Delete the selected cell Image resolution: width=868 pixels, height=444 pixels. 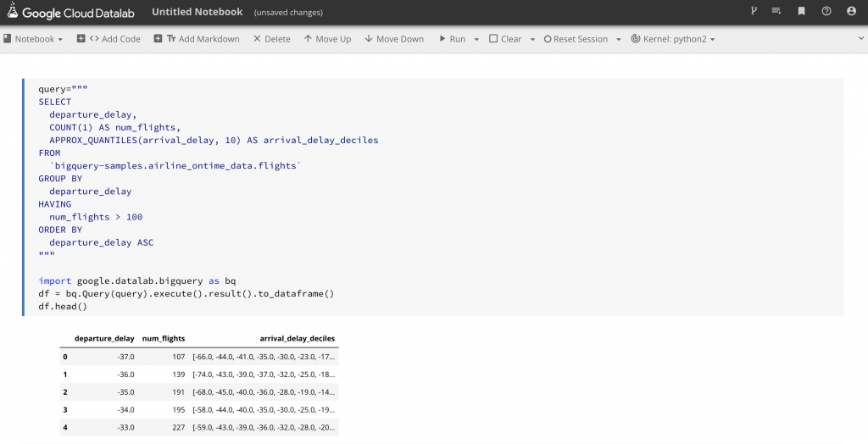click(272, 39)
